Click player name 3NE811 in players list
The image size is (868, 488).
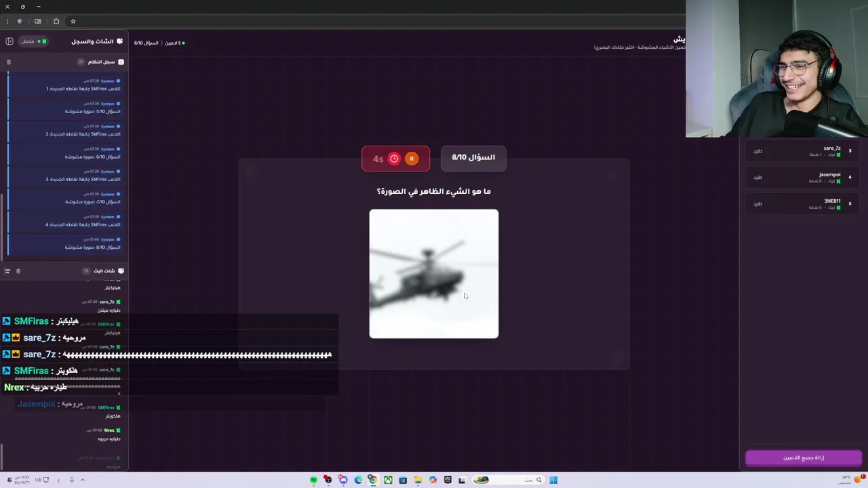coord(832,201)
